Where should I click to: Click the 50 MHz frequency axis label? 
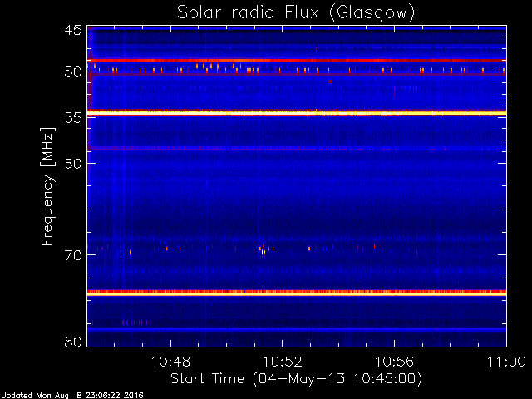73,72
